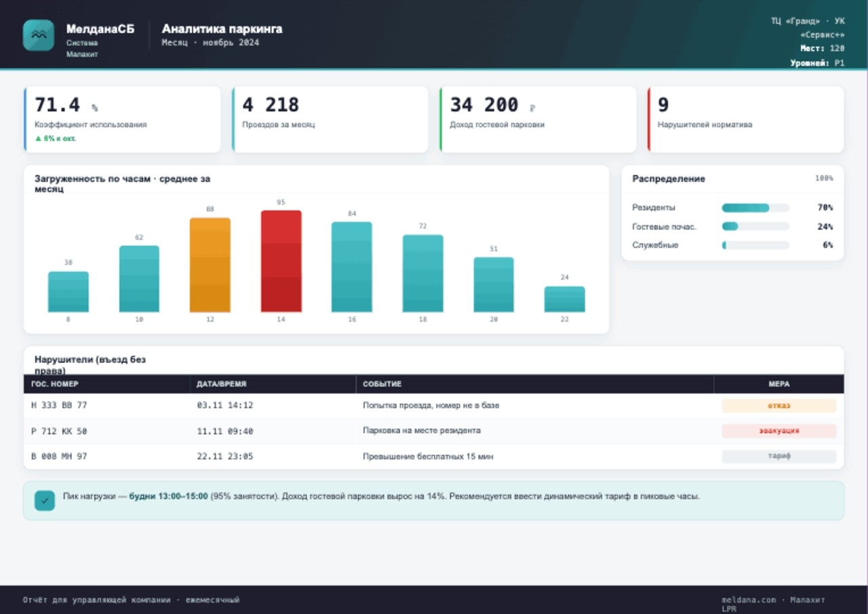Click the value label 95 above the bar
The height and width of the screenshot is (614, 868).
click(281, 202)
